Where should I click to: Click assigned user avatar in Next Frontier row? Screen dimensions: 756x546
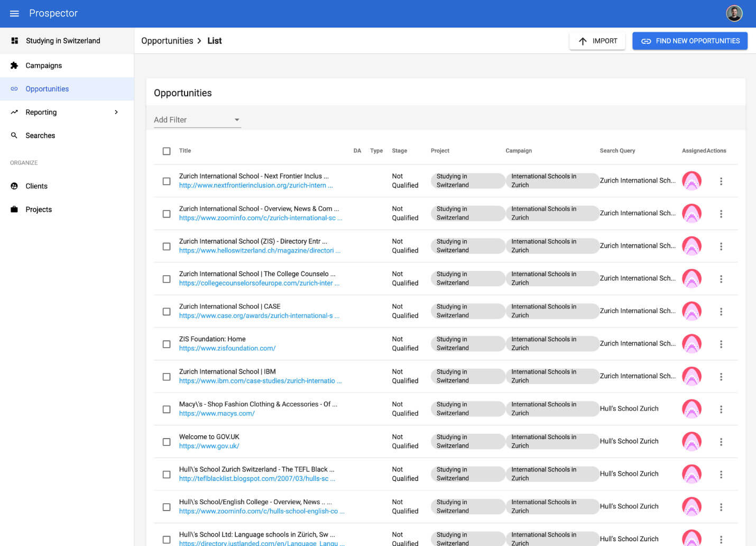click(x=692, y=181)
